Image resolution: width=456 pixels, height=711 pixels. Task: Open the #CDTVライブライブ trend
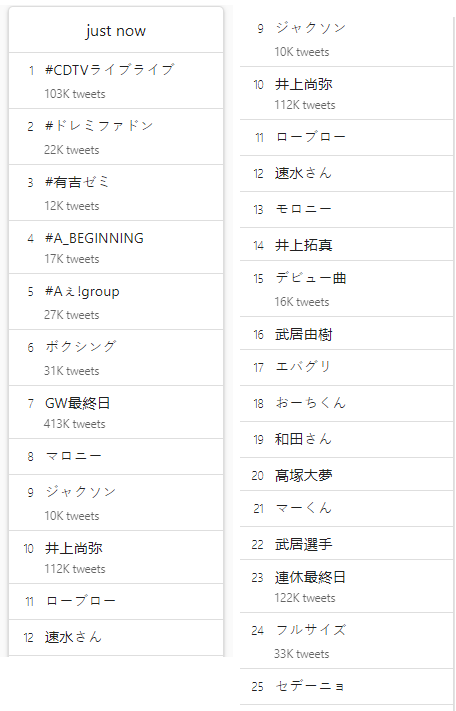tap(116, 81)
